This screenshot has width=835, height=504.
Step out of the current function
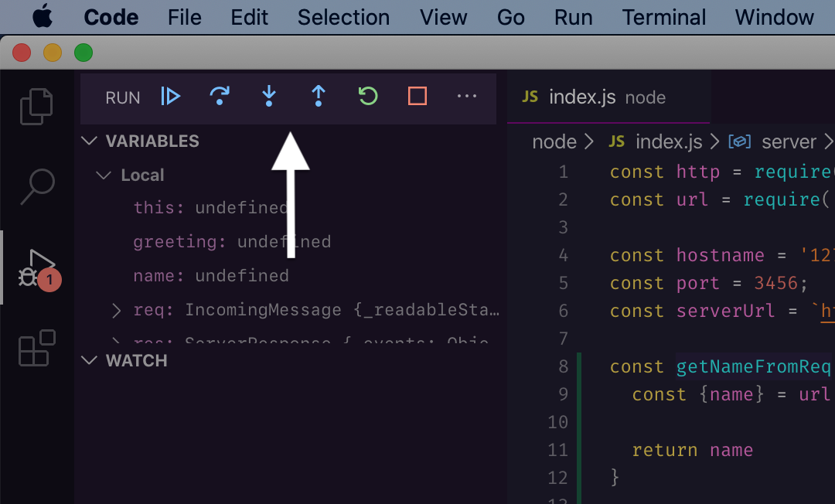tap(318, 96)
